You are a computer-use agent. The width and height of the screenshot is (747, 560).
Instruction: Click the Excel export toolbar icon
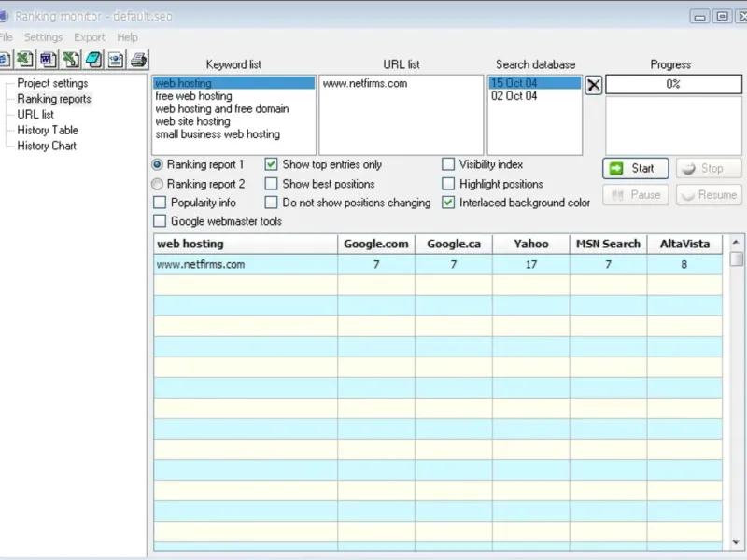point(25,61)
